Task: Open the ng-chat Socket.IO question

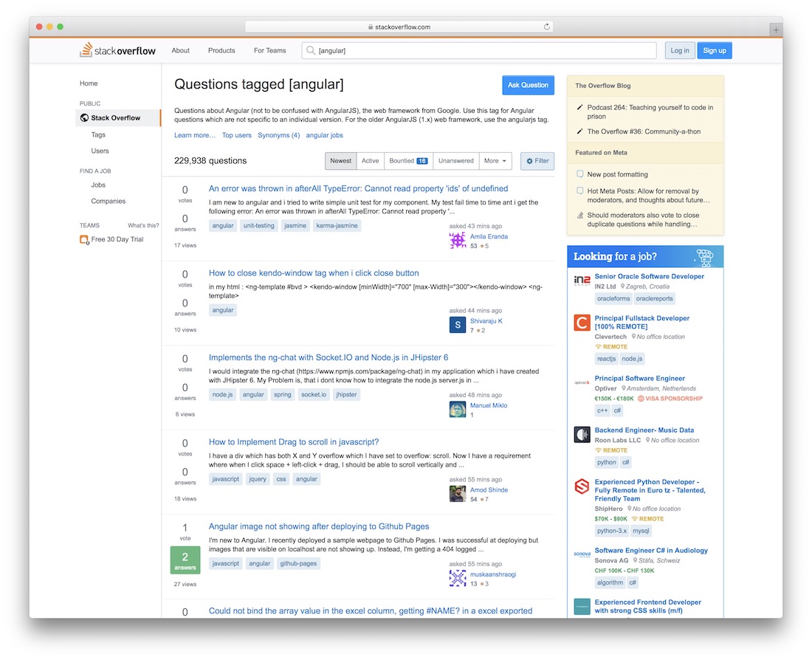Action: (328, 357)
